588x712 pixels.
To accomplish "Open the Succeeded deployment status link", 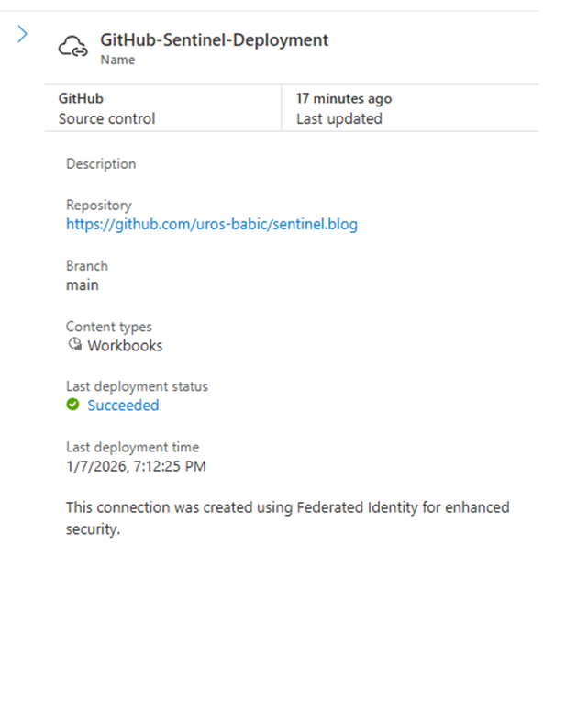I will tap(123, 406).
